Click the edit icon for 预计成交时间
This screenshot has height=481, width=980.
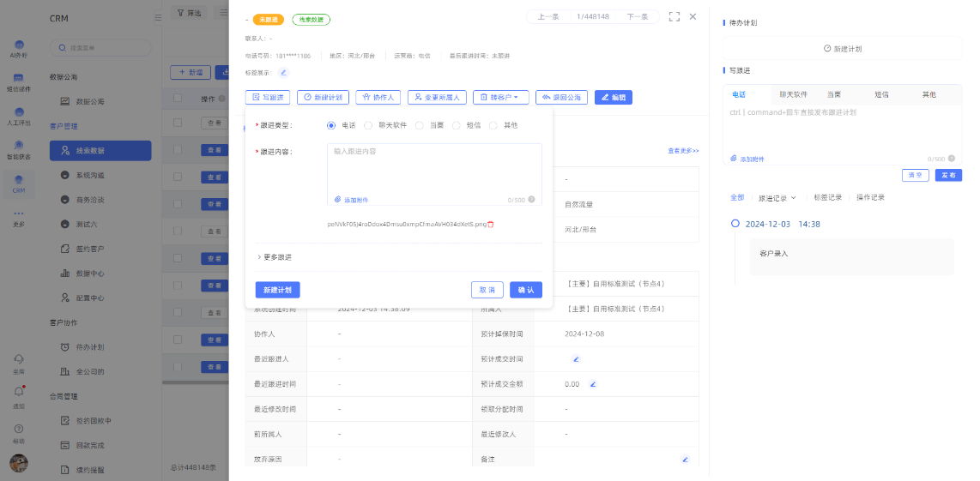576,359
